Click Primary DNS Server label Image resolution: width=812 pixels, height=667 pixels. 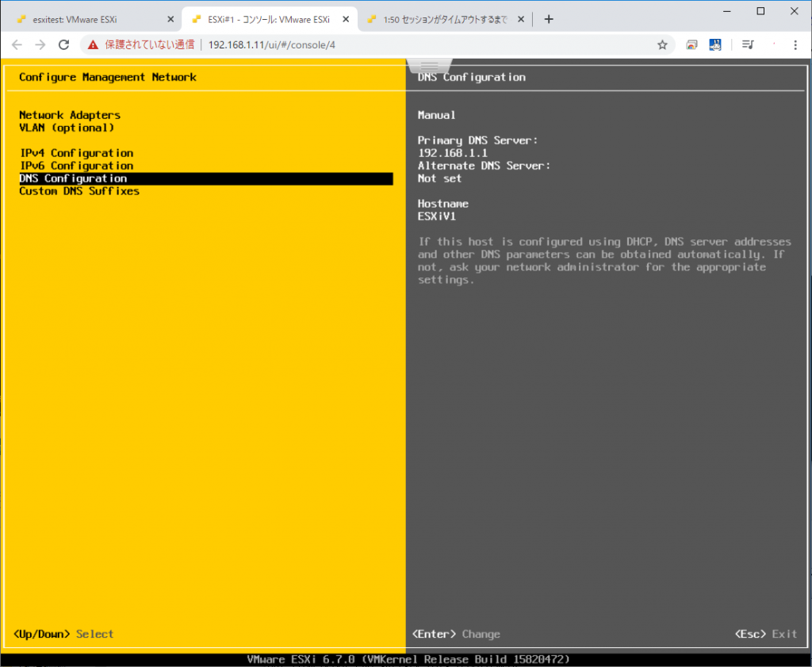(478, 140)
